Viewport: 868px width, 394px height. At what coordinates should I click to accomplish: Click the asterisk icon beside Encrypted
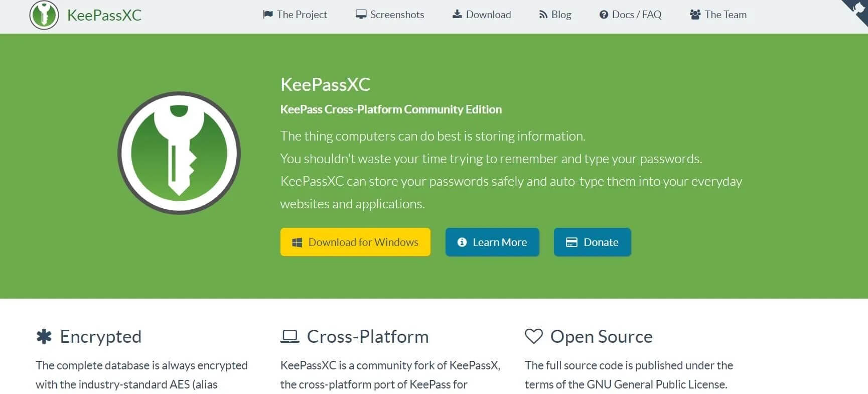pos(44,336)
